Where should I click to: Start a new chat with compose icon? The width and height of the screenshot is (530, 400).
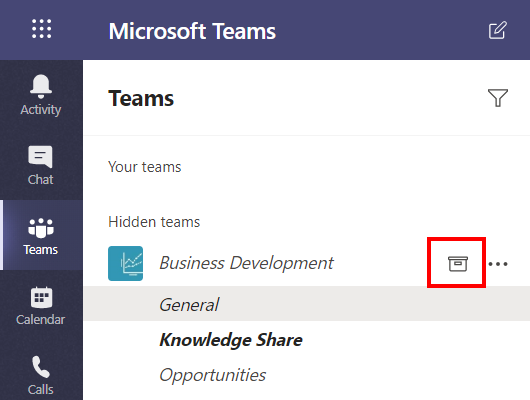tap(498, 30)
